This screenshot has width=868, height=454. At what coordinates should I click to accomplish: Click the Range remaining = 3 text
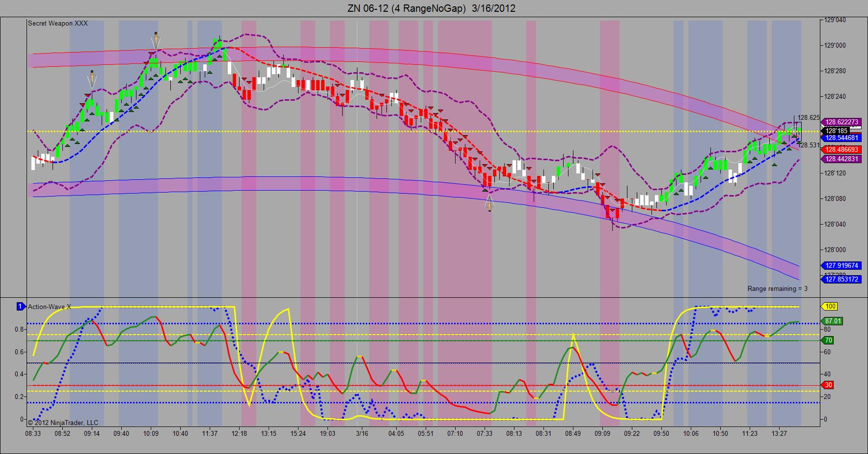pyautogui.click(x=778, y=288)
